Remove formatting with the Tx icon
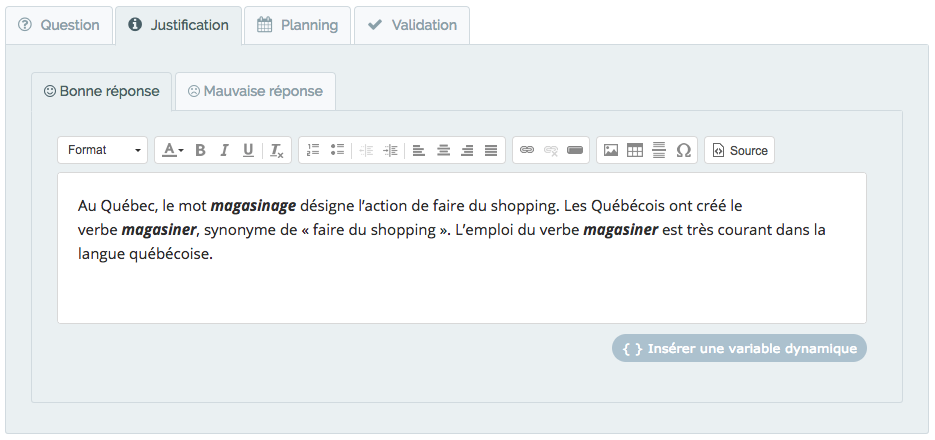 click(x=276, y=150)
